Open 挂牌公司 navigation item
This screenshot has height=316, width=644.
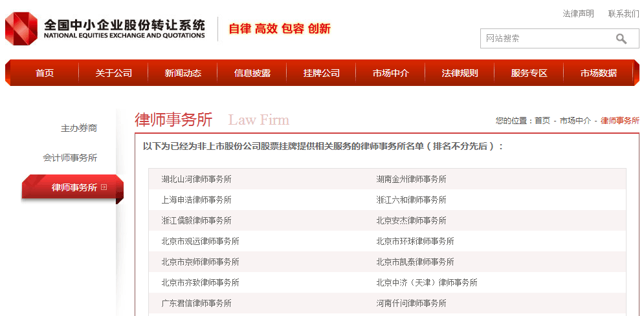coord(321,73)
